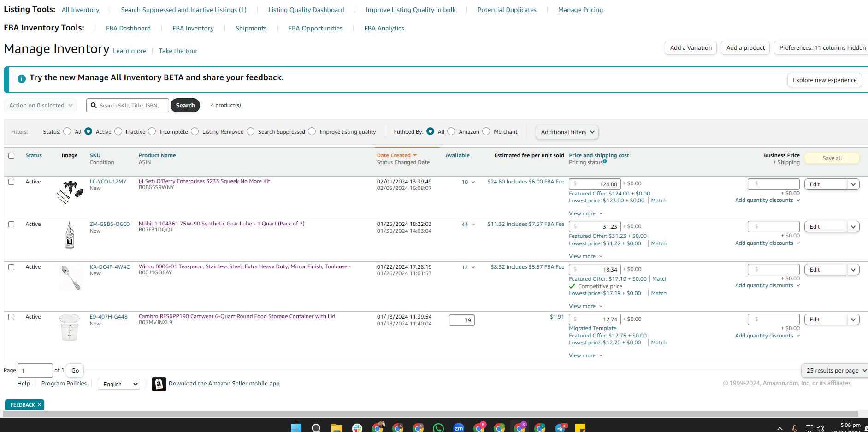Expand the Additional filters dropdown
The image size is (868, 432).
point(567,132)
